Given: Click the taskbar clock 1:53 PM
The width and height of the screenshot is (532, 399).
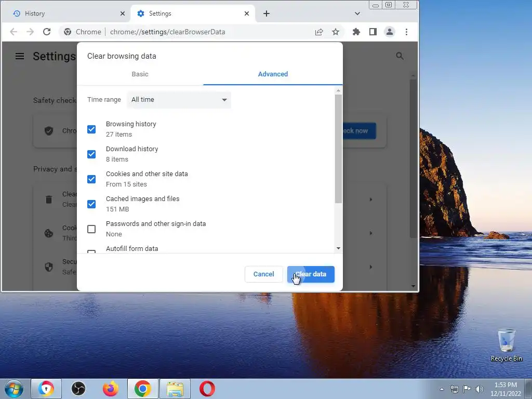Looking at the screenshot, I should pyautogui.click(x=506, y=385).
